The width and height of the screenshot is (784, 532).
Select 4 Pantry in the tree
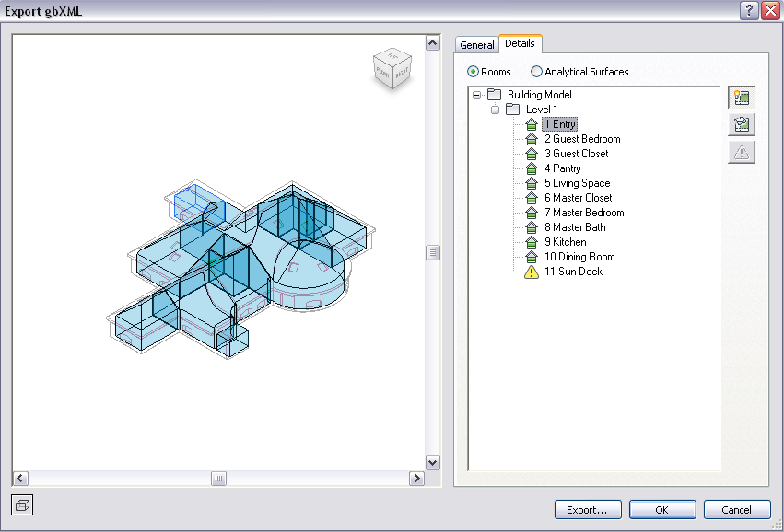pyautogui.click(x=563, y=168)
